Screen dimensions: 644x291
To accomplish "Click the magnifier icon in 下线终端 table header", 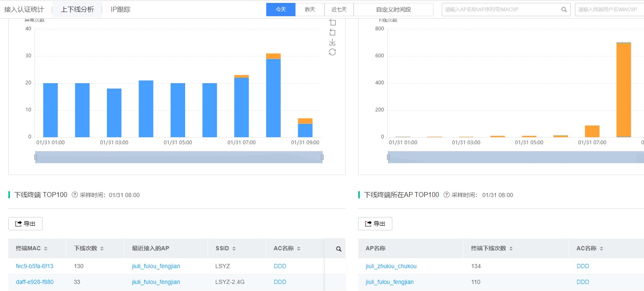I will (339, 249).
